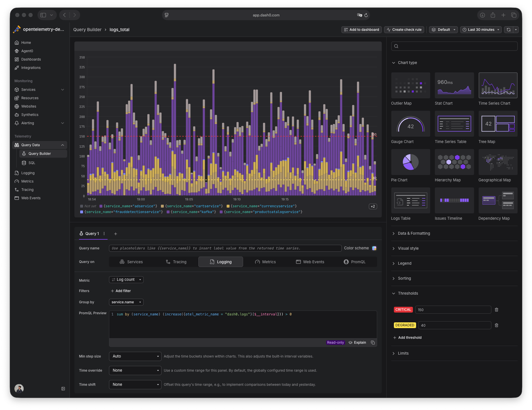Delete the DEGRADED threshold with trash icon
The image size is (532, 410).
coord(496,325)
